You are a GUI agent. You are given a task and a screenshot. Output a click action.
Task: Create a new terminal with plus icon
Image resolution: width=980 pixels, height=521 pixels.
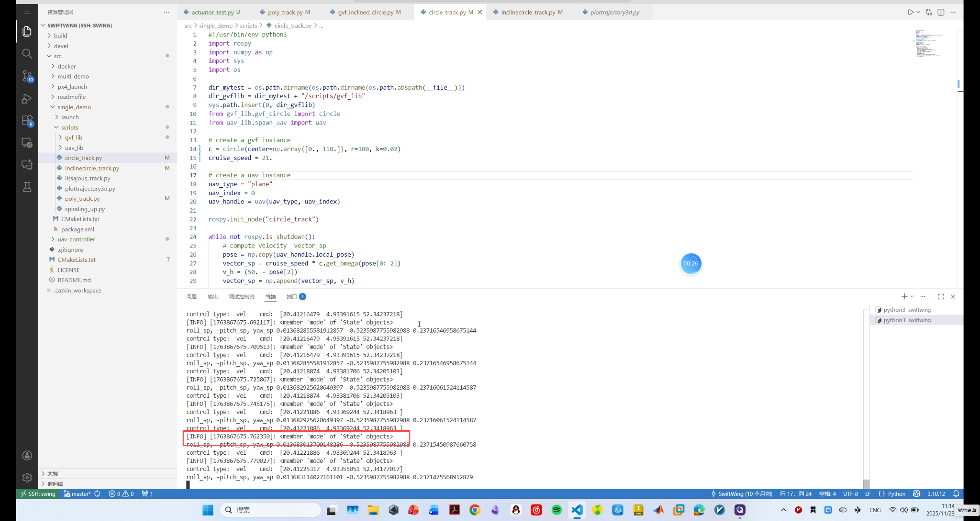tap(904, 297)
